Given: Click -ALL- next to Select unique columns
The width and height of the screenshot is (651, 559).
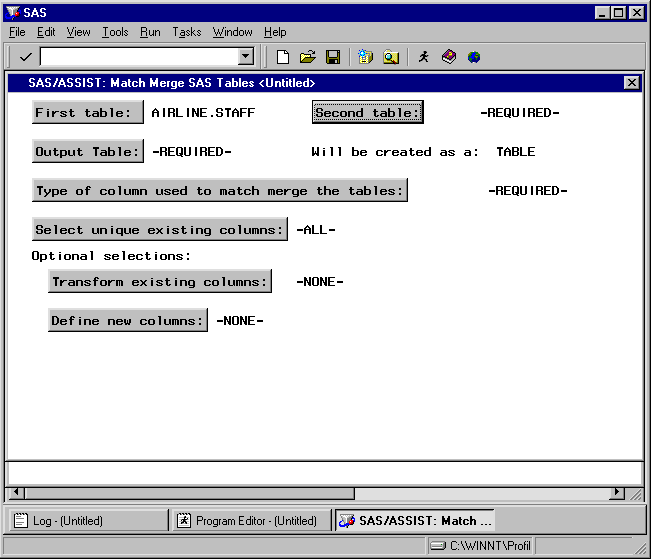Looking at the screenshot, I should click(x=316, y=230).
